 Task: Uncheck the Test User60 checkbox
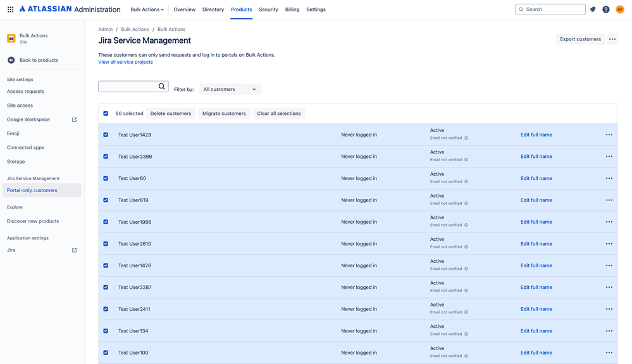click(106, 178)
